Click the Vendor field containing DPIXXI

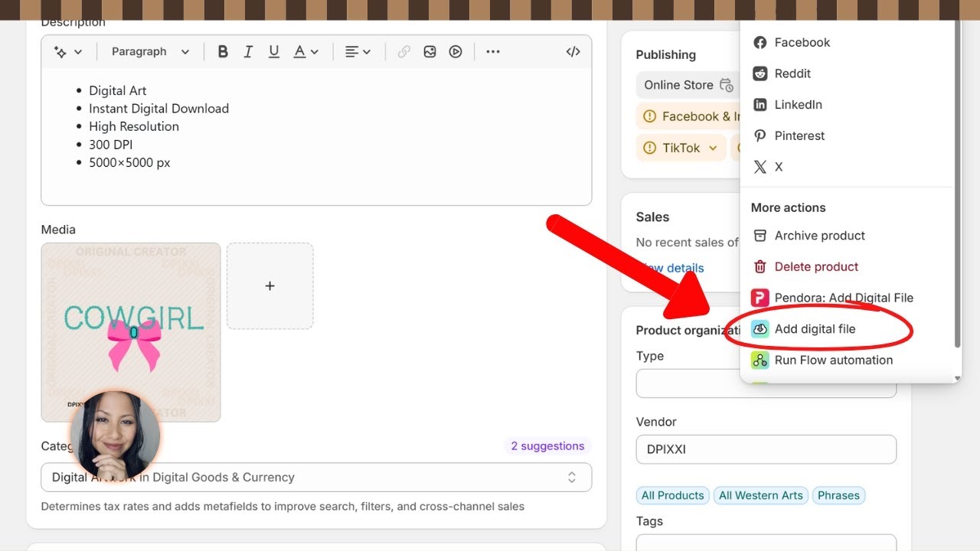click(766, 449)
